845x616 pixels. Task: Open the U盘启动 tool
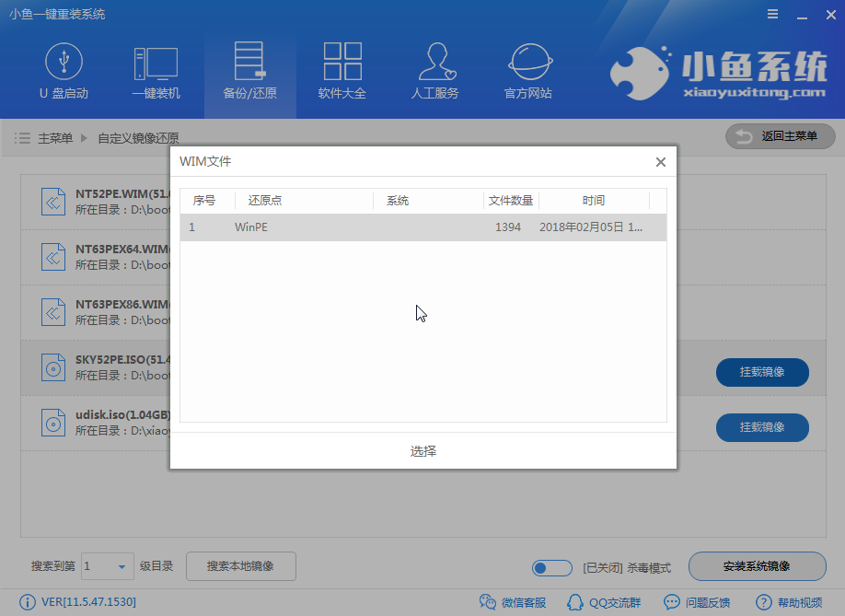click(x=64, y=72)
